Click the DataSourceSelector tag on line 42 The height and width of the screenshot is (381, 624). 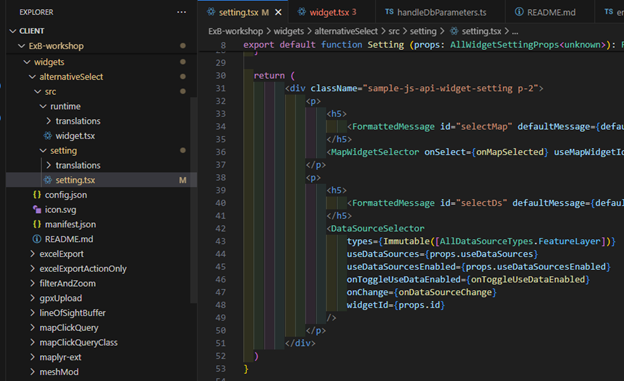[x=377, y=229]
